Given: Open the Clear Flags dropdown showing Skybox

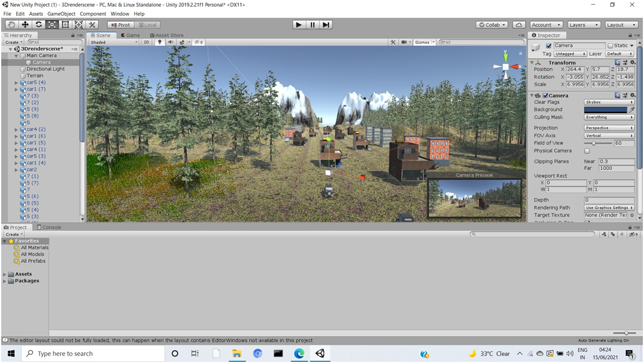Looking at the screenshot, I should coord(609,101).
